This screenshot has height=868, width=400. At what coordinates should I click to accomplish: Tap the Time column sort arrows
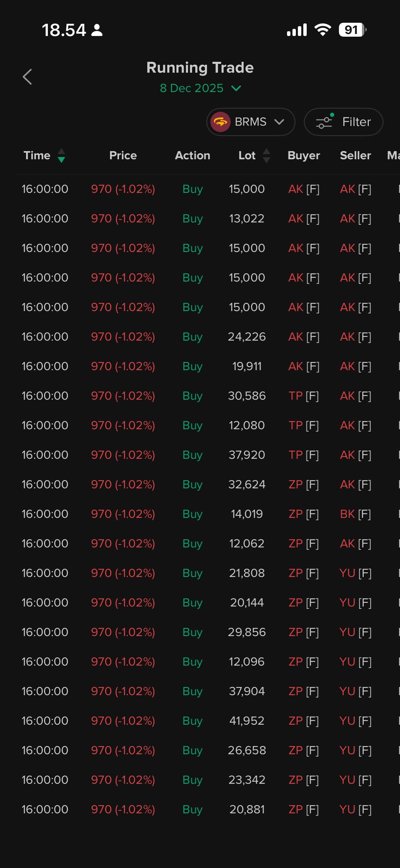pos(61,156)
